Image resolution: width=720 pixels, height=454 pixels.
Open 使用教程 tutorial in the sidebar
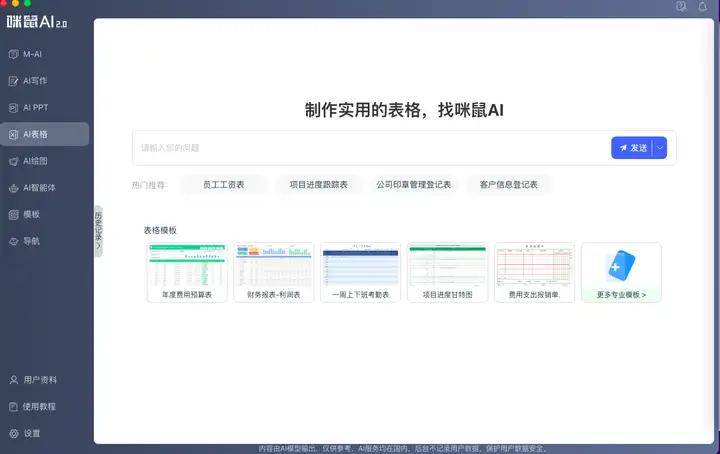(x=40, y=407)
